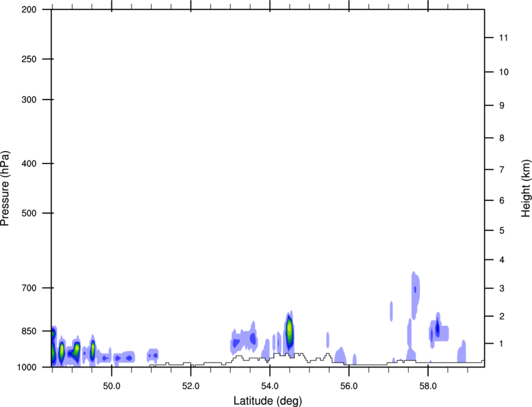Click the 'Pressure (hPa)' axis title
The image size is (532, 407).
click(5, 188)
